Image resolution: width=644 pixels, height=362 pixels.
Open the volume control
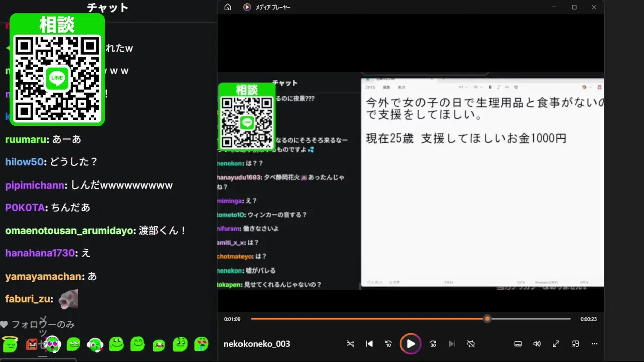pyautogui.click(x=537, y=344)
